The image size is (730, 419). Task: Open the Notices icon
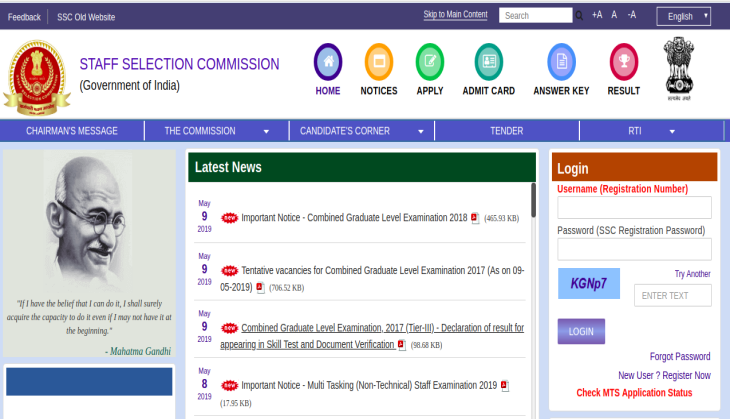379,62
